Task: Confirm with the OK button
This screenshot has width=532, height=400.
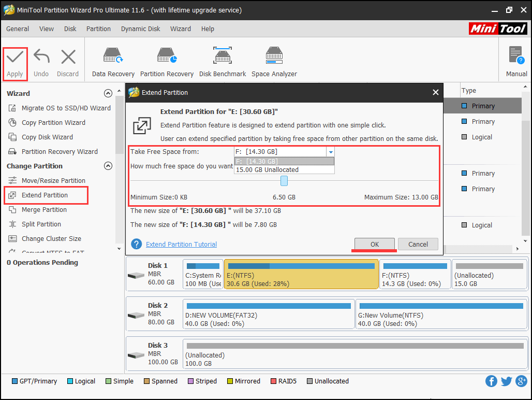Action: (375, 244)
